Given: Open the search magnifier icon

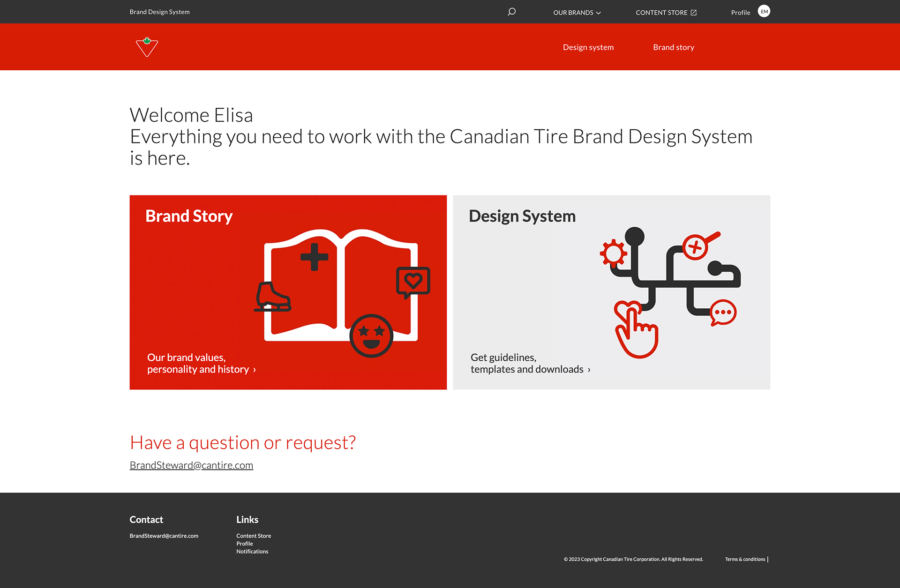Looking at the screenshot, I should [x=511, y=12].
